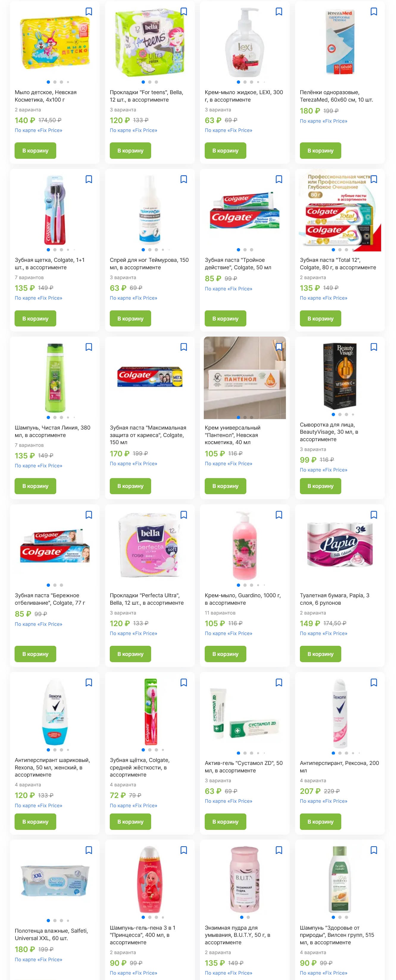Add Colgate Тройное действие toothpaste to cart

225,318
